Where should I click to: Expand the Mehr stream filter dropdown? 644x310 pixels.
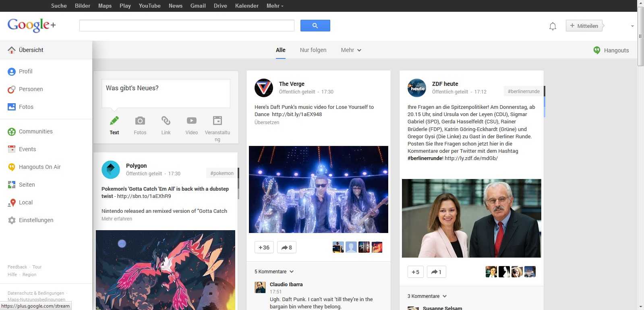(x=351, y=50)
